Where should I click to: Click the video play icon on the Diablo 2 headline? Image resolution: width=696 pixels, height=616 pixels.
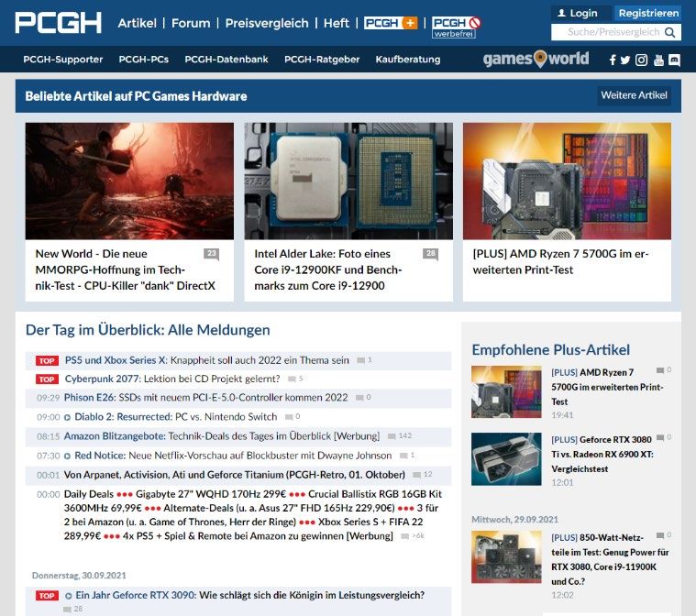point(68,417)
